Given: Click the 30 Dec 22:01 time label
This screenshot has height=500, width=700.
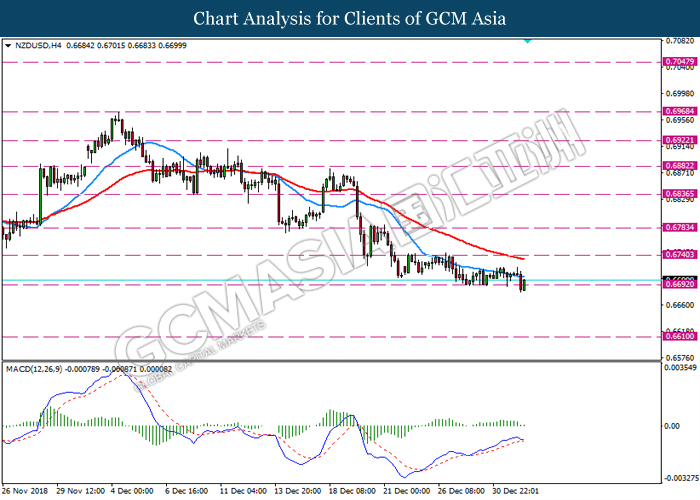Looking at the screenshot, I should [x=516, y=491].
